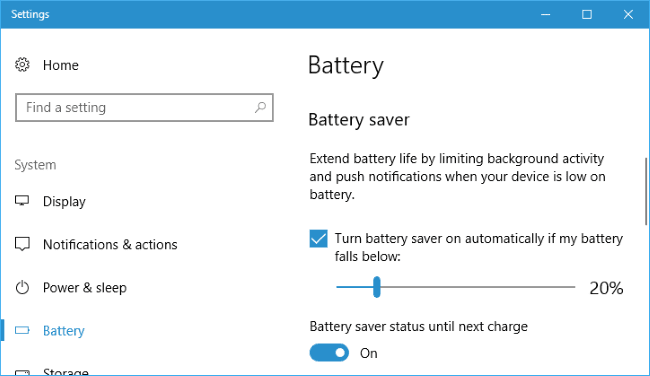Turn off battery saver status toggle

(x=329, y=353)
